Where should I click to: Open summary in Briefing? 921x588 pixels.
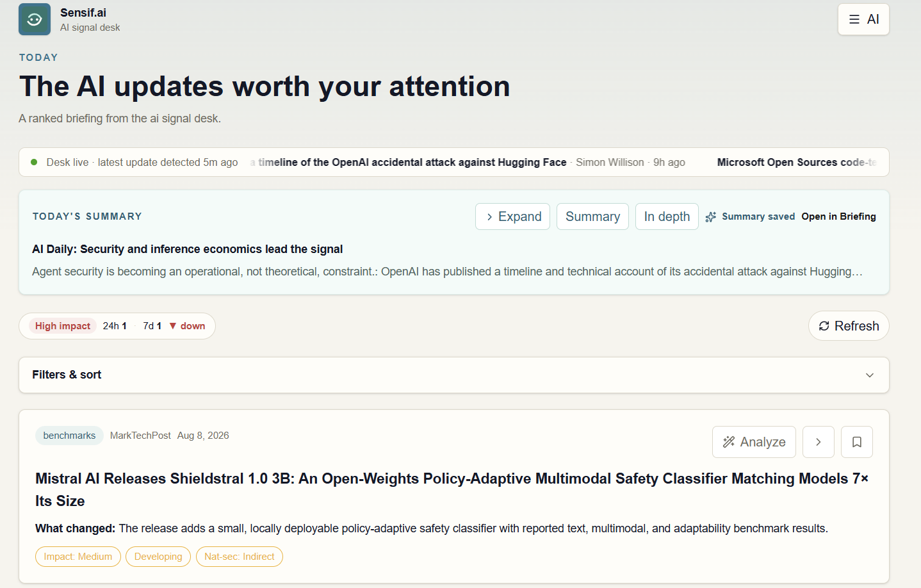coord(838,216)
